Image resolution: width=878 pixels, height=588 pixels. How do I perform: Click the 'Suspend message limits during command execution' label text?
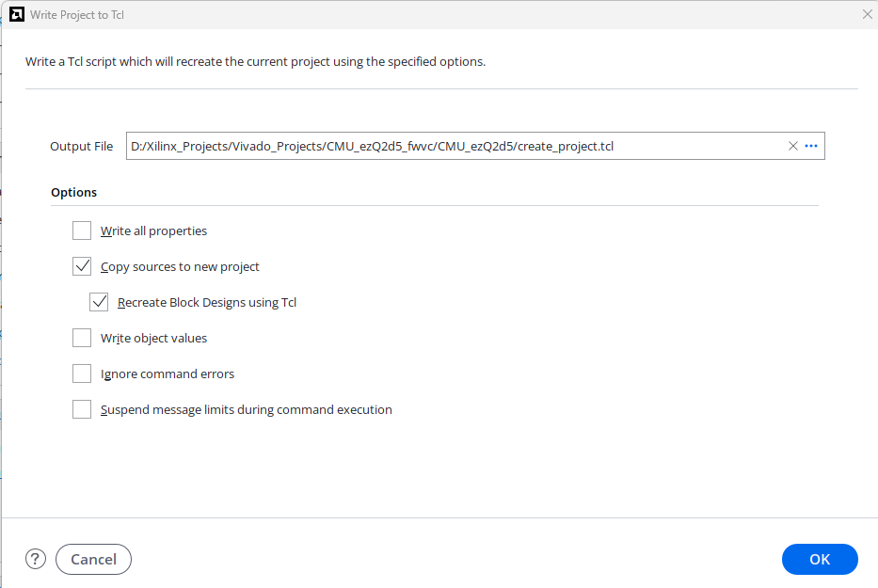point(247,410)
